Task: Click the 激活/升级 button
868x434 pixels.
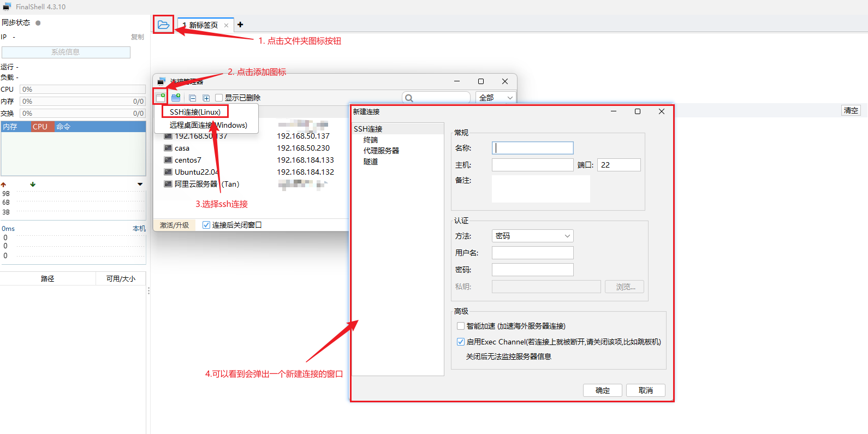Action: [x=174, y=225]
